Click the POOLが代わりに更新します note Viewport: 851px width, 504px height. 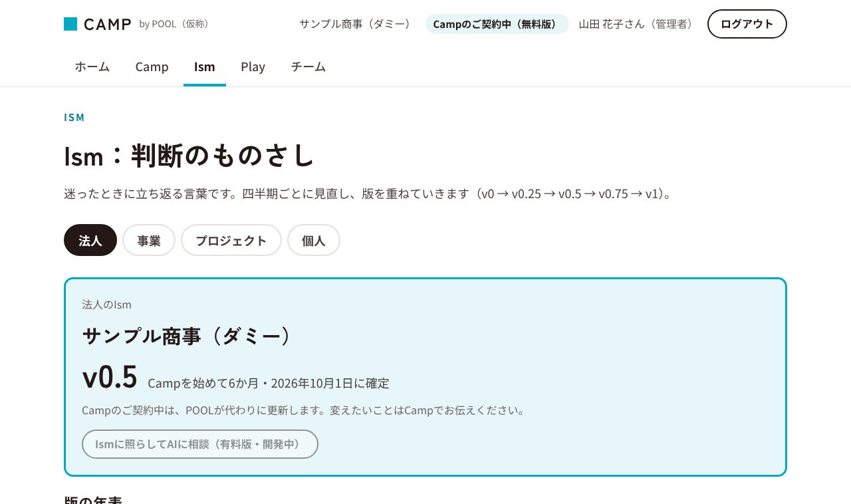coord(304,410)
